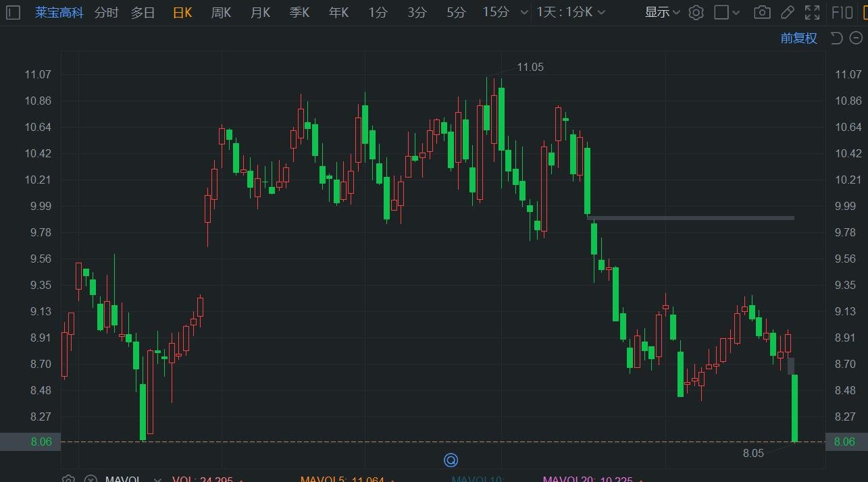This screenshot has height=482, width=868.
Task: Click the 11.05 high price label
Action: [530, 67]
